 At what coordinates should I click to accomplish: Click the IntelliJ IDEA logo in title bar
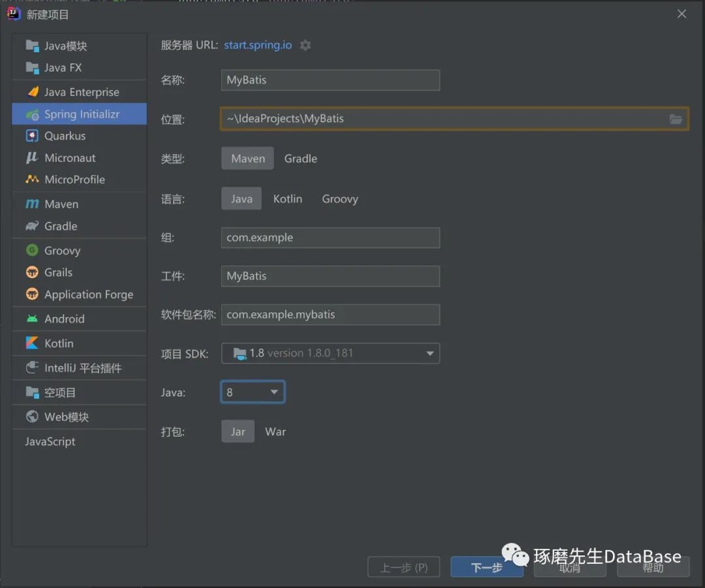point(14,14)
